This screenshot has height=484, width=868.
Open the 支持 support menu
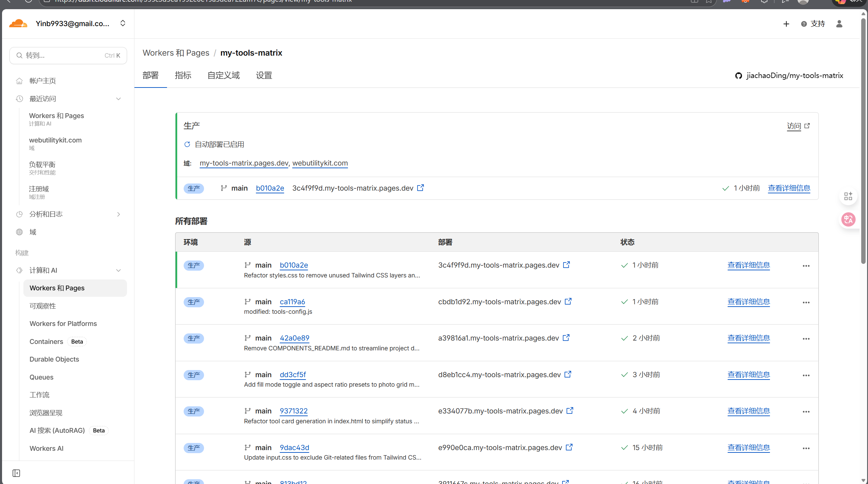(x=813, y=24)
